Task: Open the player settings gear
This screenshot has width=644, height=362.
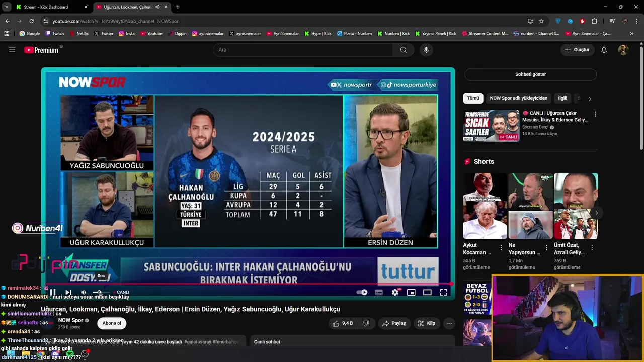Action: point(395,292)
